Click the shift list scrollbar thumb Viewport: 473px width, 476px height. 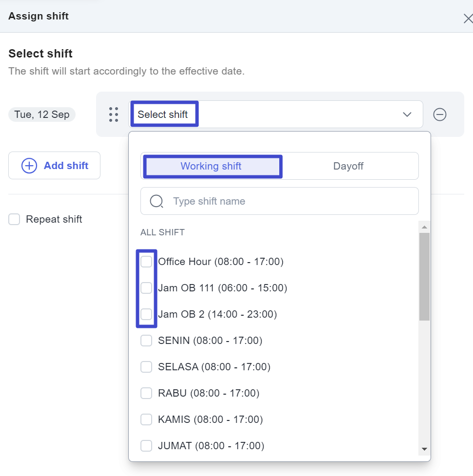(x=424, y=276)
